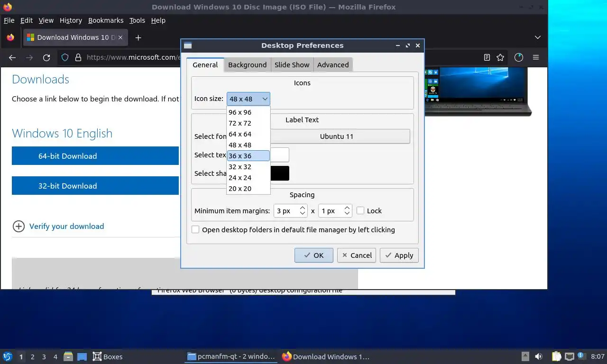Screen dimensions: 607x364
Task: Open the black shadow color swatch
Action: click(x=280, y=173)
